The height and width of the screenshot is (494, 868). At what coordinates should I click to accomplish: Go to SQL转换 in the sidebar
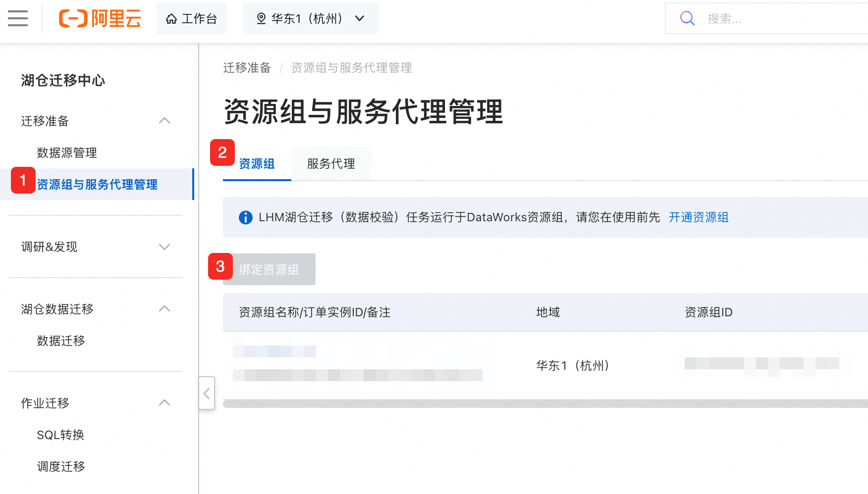[60, 435]
